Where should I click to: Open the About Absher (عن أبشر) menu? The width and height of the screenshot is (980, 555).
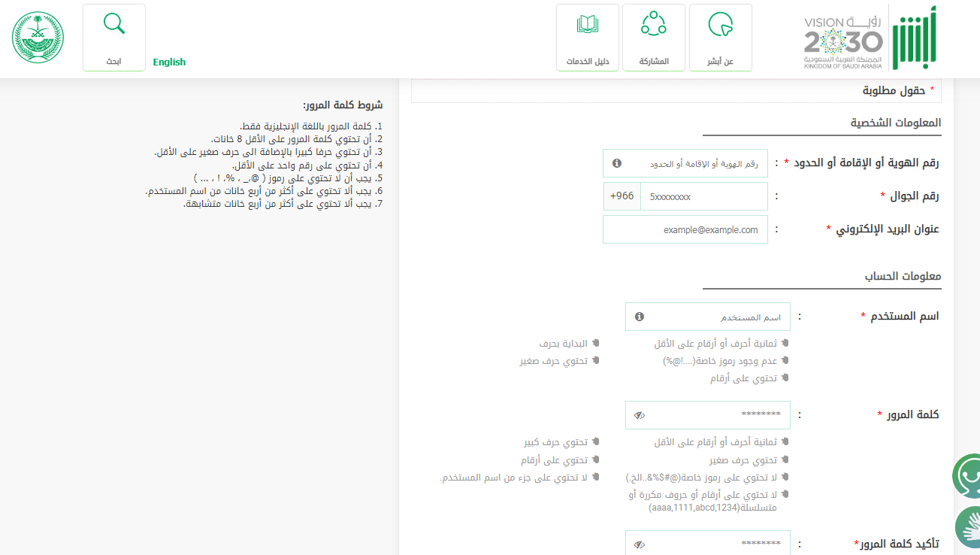click(720, 38)
